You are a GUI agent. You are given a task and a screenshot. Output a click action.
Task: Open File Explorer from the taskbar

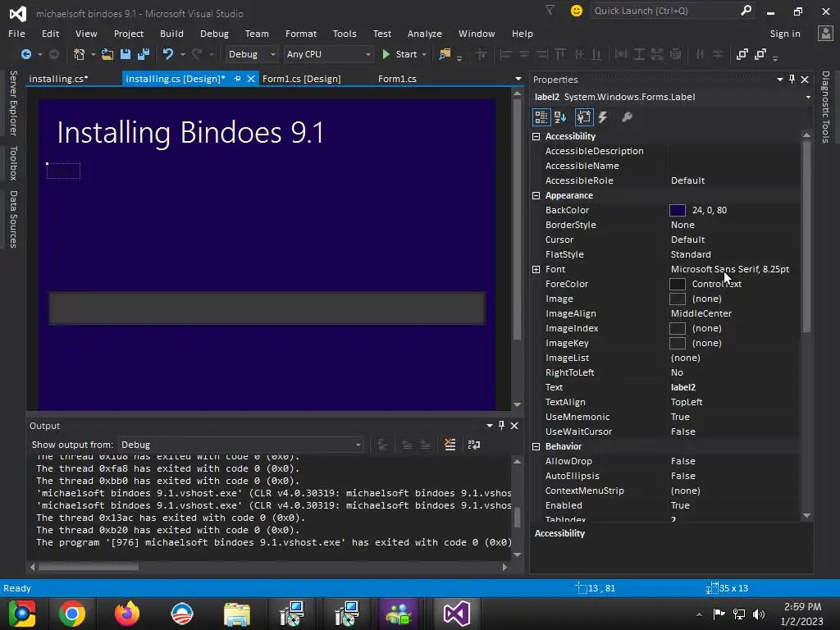click(236, 614)
